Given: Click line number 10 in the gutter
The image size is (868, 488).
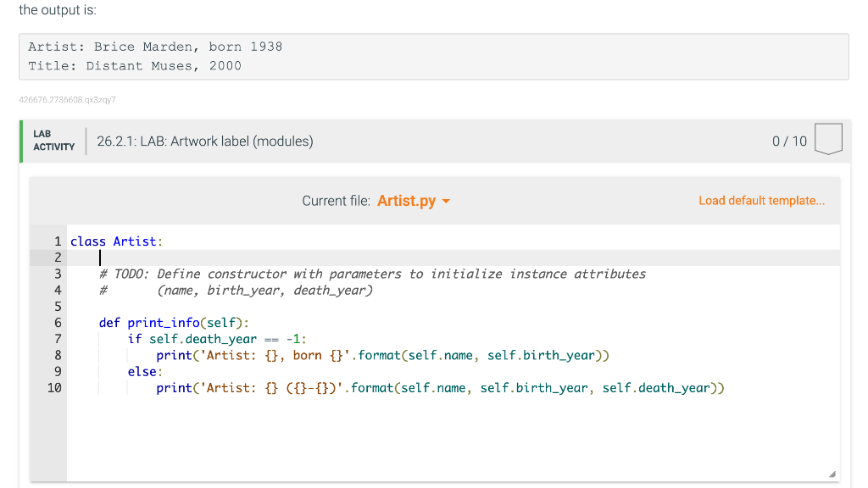Looking at the screenshot, I should [54, 387].
